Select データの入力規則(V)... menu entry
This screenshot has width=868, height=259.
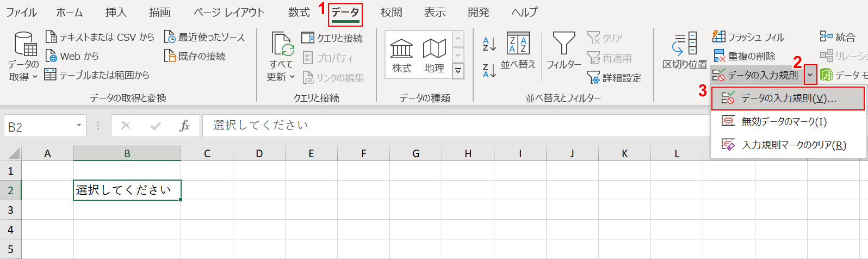click(788, 98)
